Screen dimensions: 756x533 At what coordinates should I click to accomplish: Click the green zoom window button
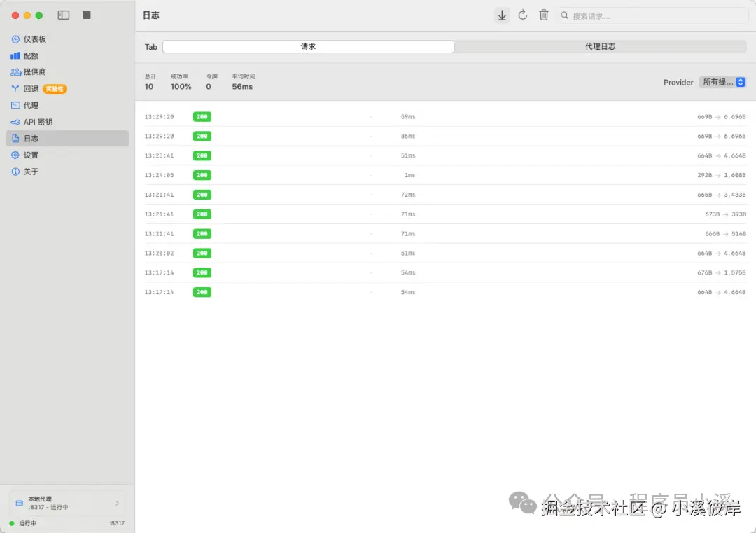click(x=39, y=15)
